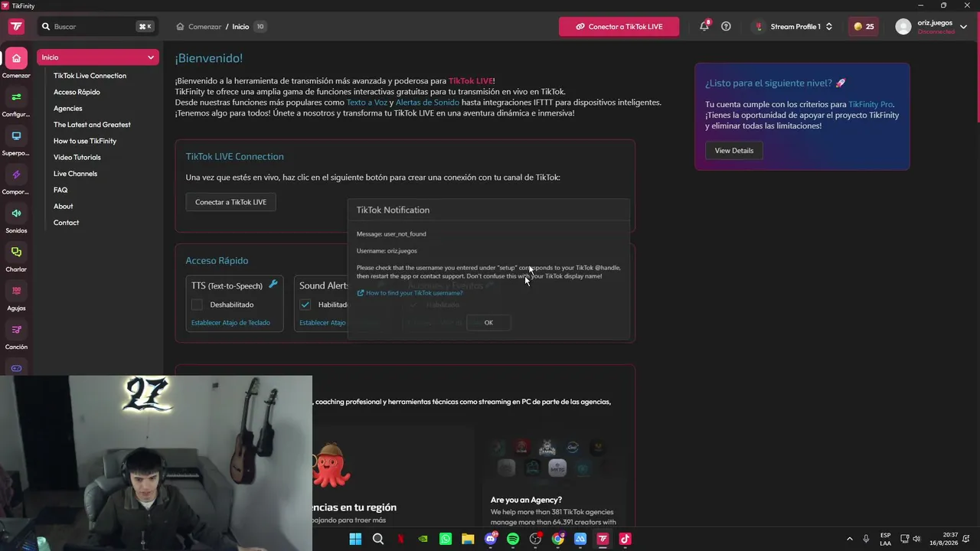The height and width of the screenshot is (551, 980).
Task: Open the Sonidos speaker sidebar icon
Action: (16, 214)
